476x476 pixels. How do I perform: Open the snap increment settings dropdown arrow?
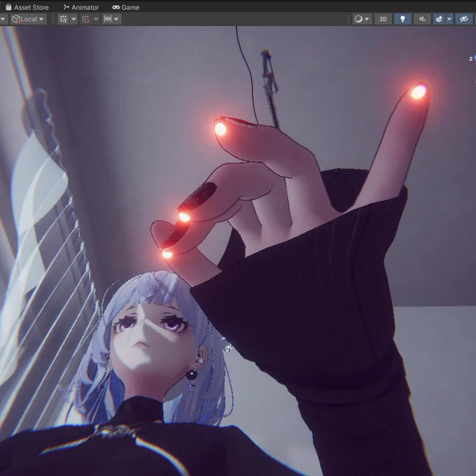click(x=117, y=19)
